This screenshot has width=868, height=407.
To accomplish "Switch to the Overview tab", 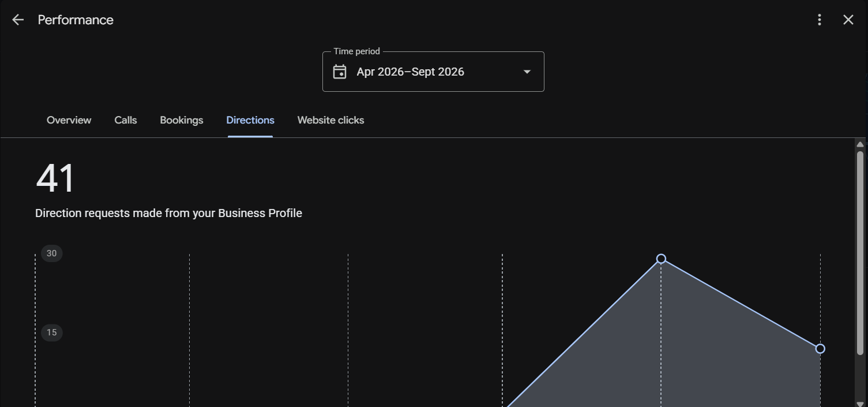I will [69, 120].
